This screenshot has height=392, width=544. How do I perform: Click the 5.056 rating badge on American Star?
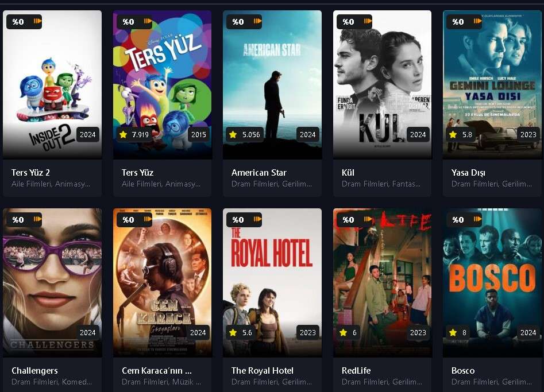[245, 134]
